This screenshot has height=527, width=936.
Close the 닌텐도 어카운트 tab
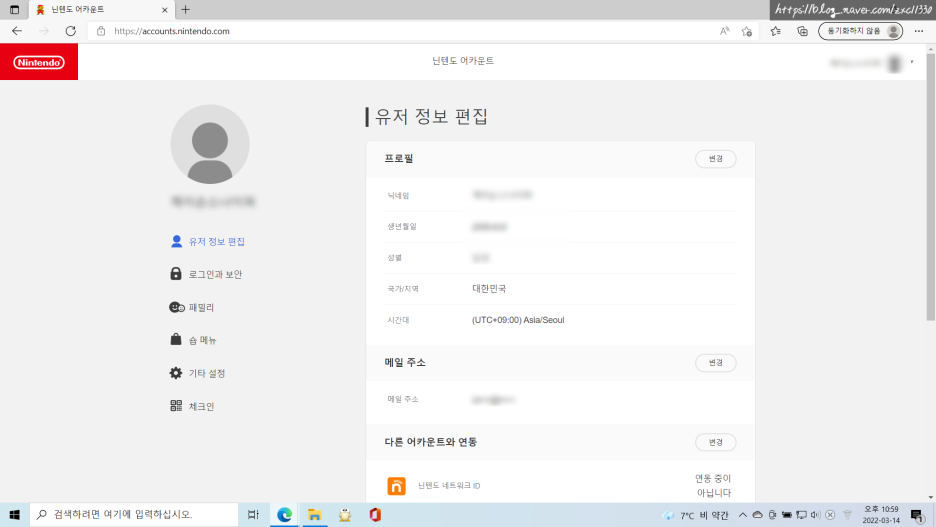[x=165, y=10]
